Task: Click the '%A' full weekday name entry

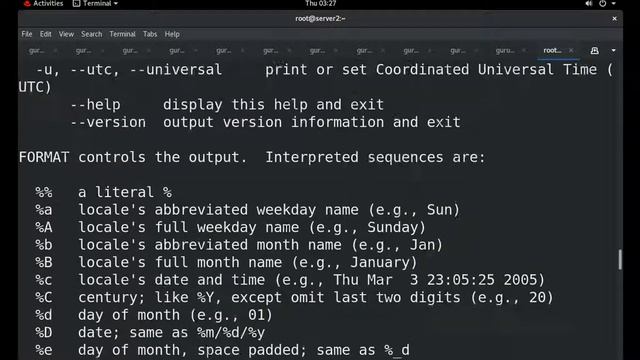Action: tap(231, 227)
